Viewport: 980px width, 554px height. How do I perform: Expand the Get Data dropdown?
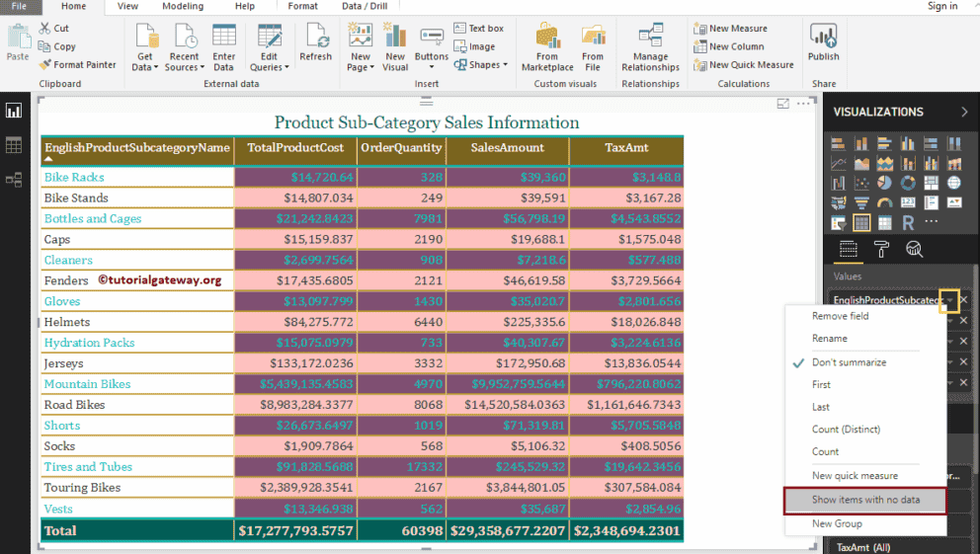pyautogui.click(x=144, y=61)
